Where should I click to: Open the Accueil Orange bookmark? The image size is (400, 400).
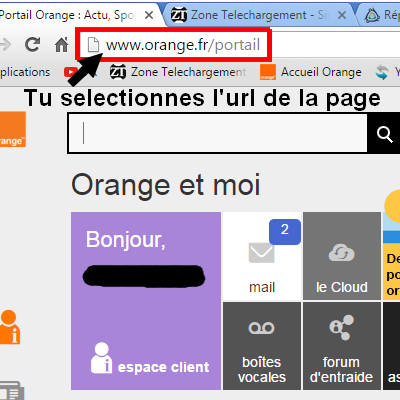(x=311, y=72)
